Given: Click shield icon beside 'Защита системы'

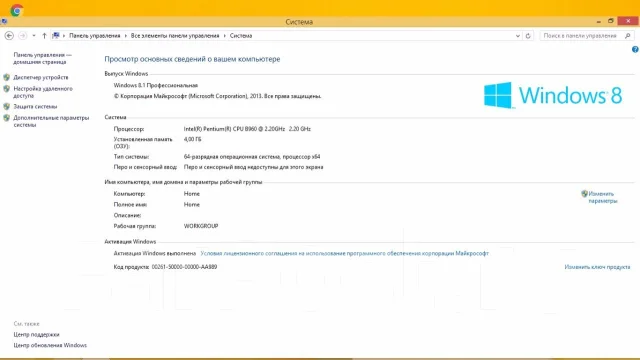Looking at the screenshot, I should (x=7, y=107).
